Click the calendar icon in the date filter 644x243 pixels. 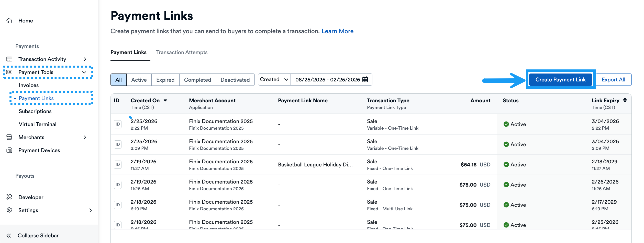coord(365,79)
